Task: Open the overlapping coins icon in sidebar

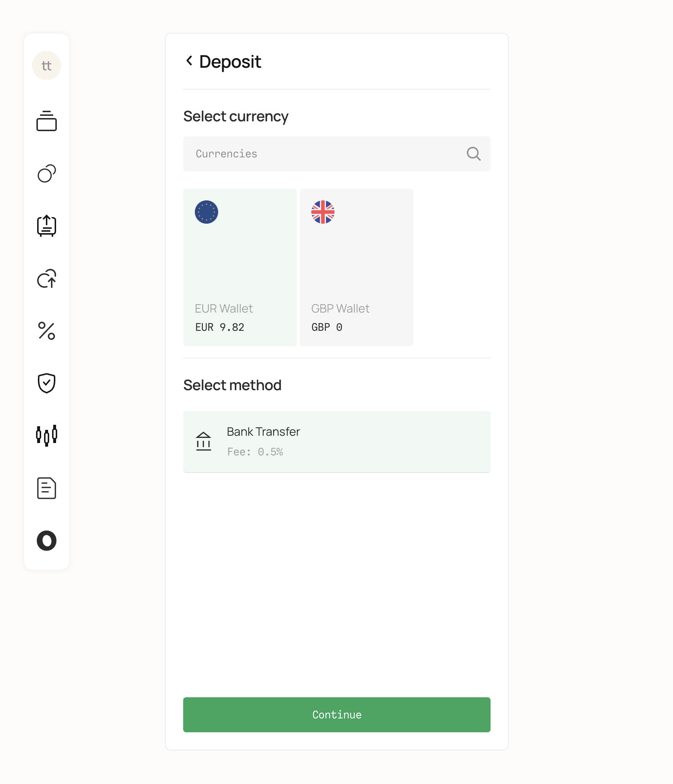Action: coord(47,173)
